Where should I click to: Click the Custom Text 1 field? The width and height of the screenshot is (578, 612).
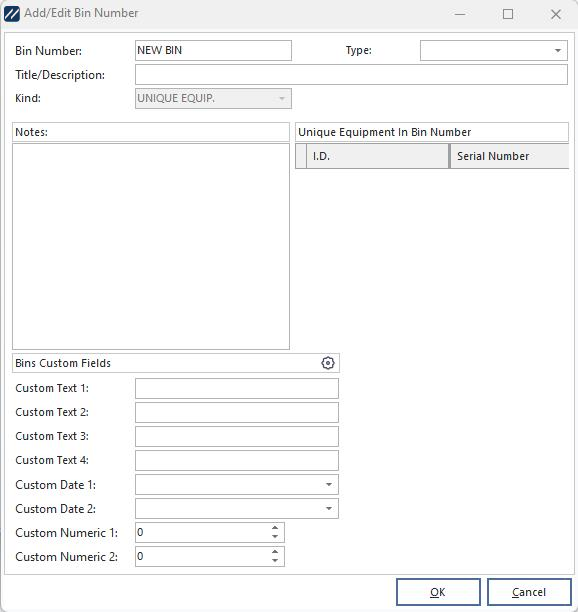point(237,388)
